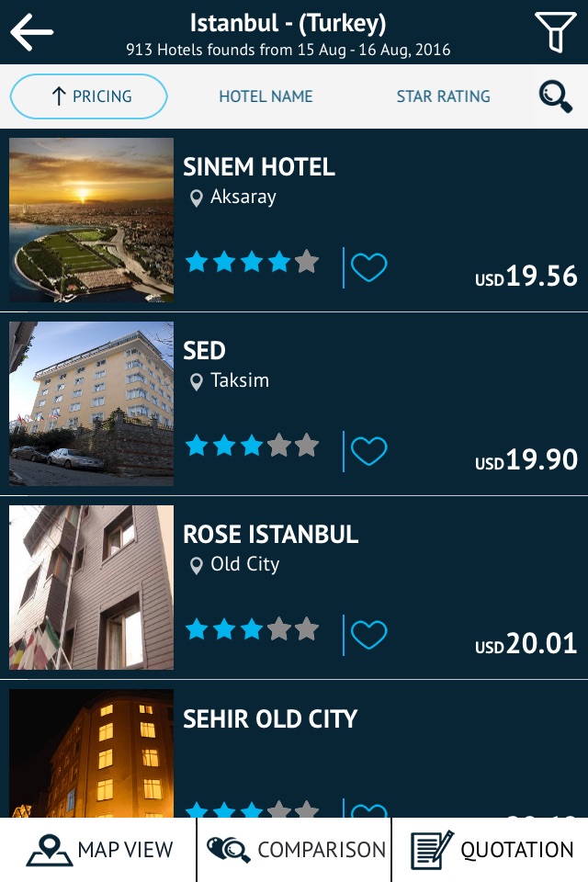Viewport: 588px width, 882px height.
Task: Tap the Taksim location pin icon
Action: click(196, 382)
